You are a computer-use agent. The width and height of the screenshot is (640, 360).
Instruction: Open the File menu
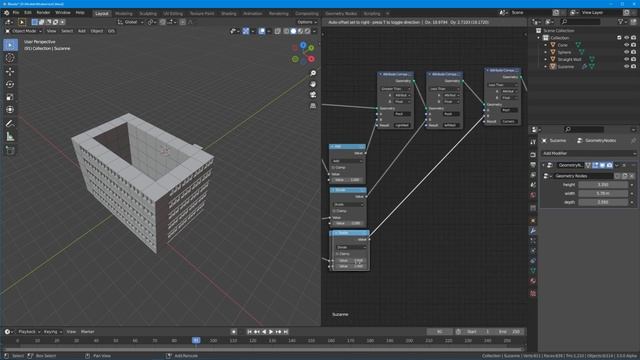coord(16,13)
